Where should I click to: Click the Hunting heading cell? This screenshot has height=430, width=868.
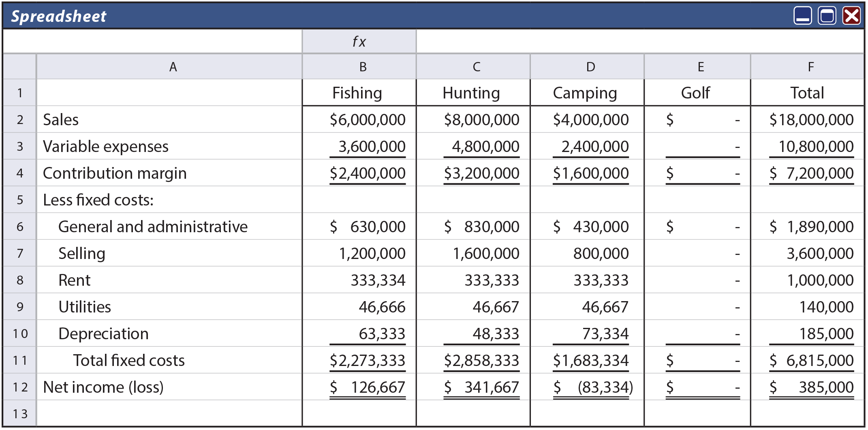click(x=473, y=93)
